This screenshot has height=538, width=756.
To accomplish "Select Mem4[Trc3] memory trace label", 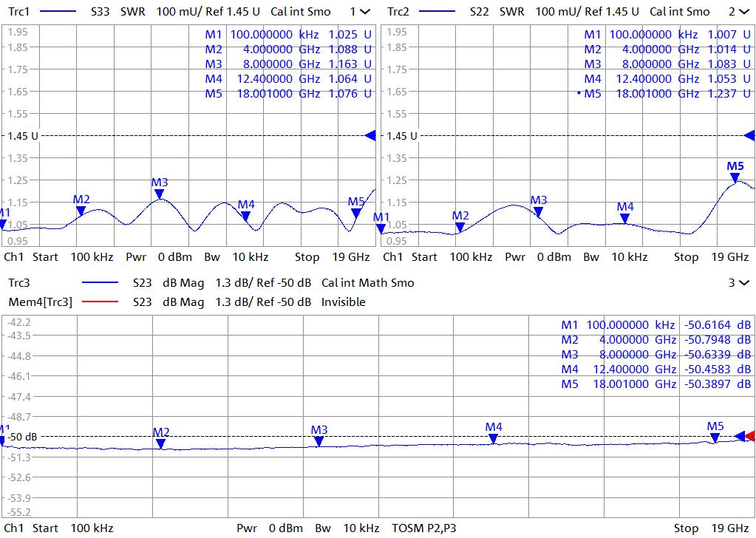I will (40, 302).
